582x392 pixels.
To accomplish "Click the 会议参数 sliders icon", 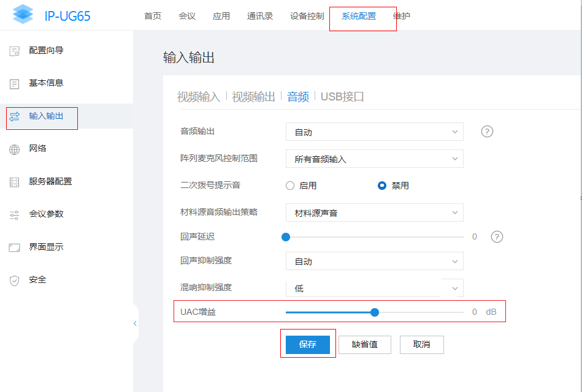I will coord(15,215).
